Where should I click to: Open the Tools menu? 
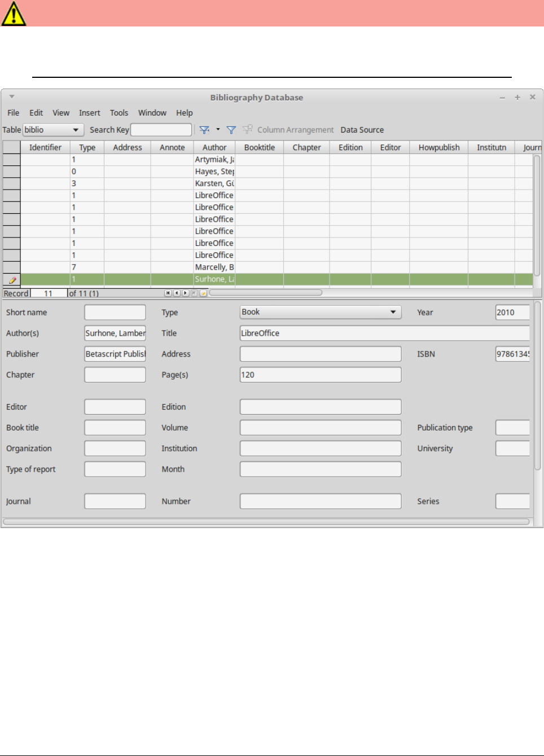[x=119, y=113]
